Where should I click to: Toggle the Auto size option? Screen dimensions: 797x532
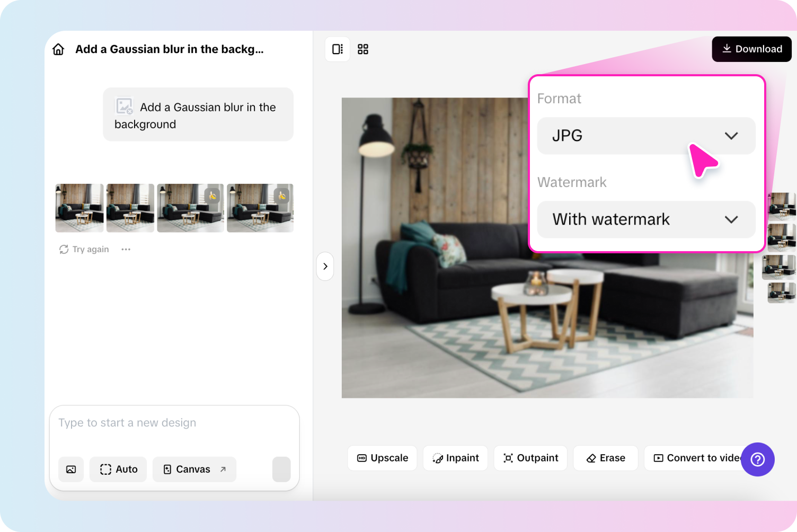[118, 469]
